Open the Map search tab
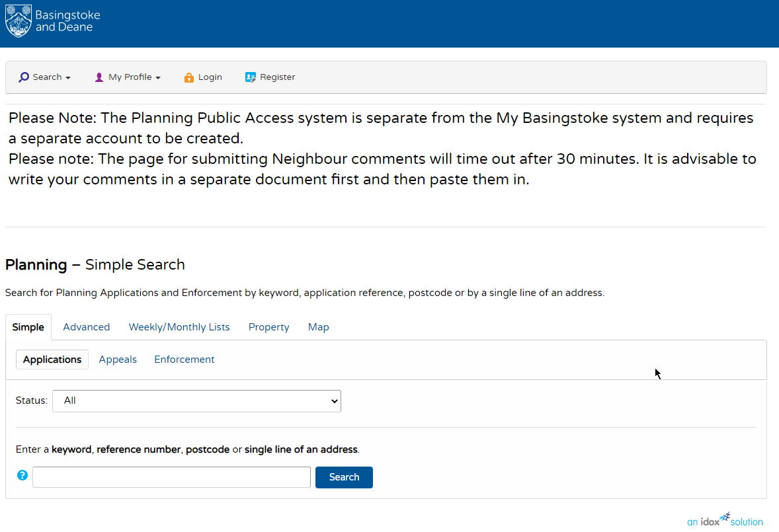The height and width of the screenshot is (532, 779). [x=319, y=327]
